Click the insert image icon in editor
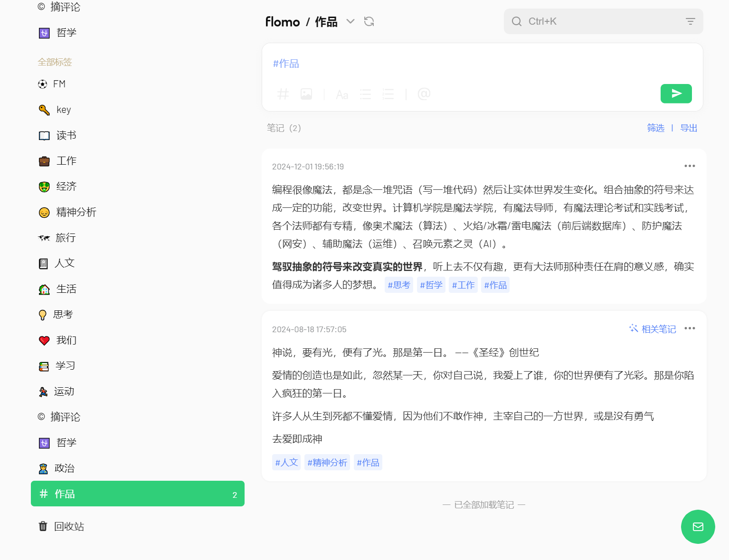Screen dimensions: 729x560 click(x=306, y=94)
